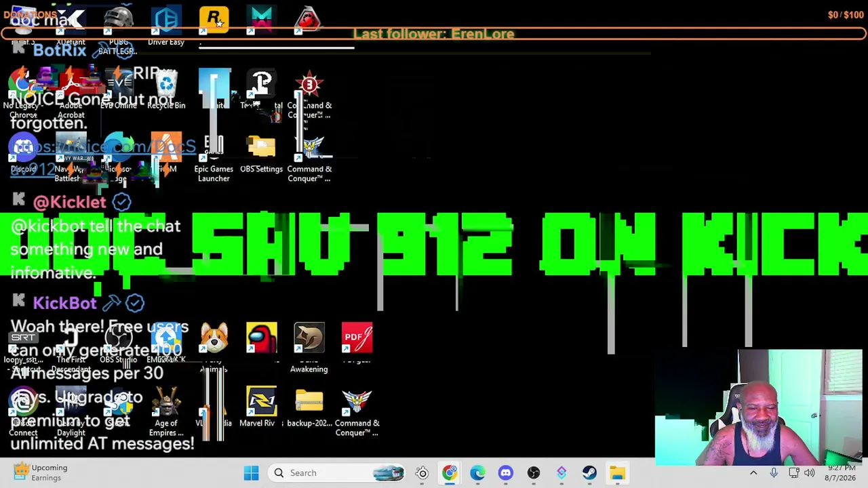Screen dimensions: 868x488
Task: Select the FiveM desktop shortcut
Action: (166, 153)
